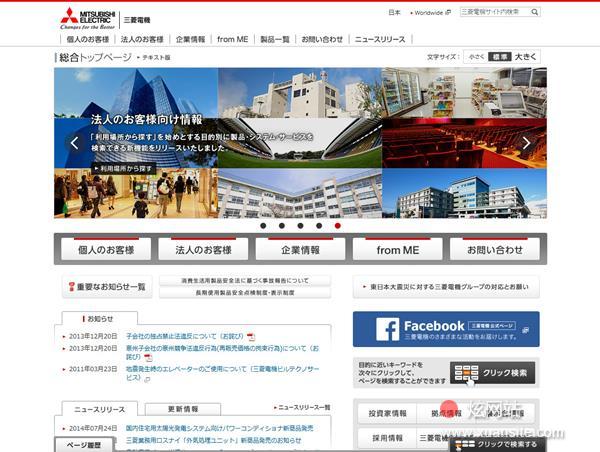Screen dimensions: 600x452
Task: Open the 企業情報 navigation menu
Action: (190, 39)
